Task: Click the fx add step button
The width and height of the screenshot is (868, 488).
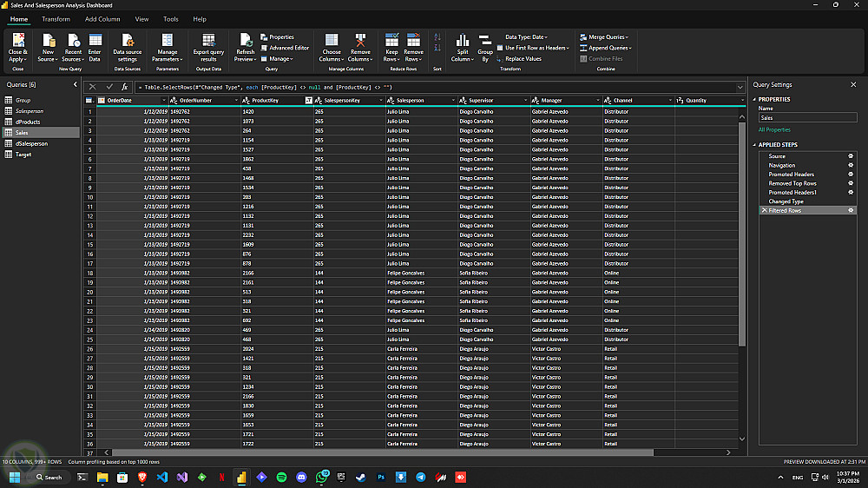Action: 125,87
